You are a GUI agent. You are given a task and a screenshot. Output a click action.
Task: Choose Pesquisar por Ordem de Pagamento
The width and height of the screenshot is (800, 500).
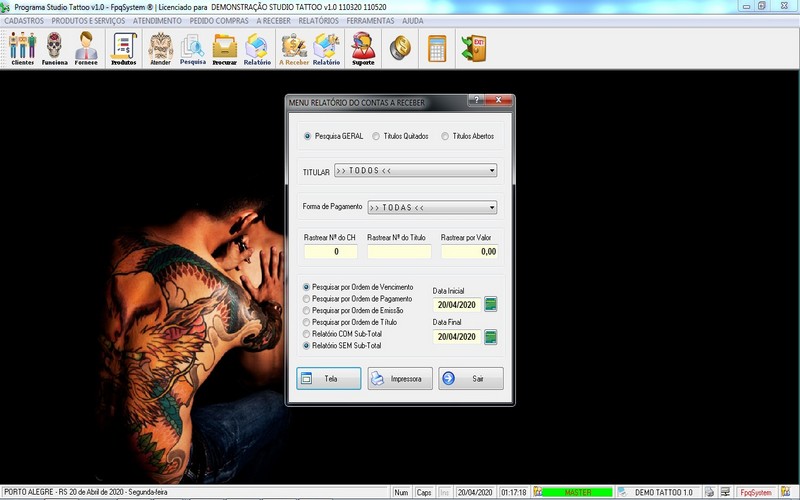tap(307, 298)
